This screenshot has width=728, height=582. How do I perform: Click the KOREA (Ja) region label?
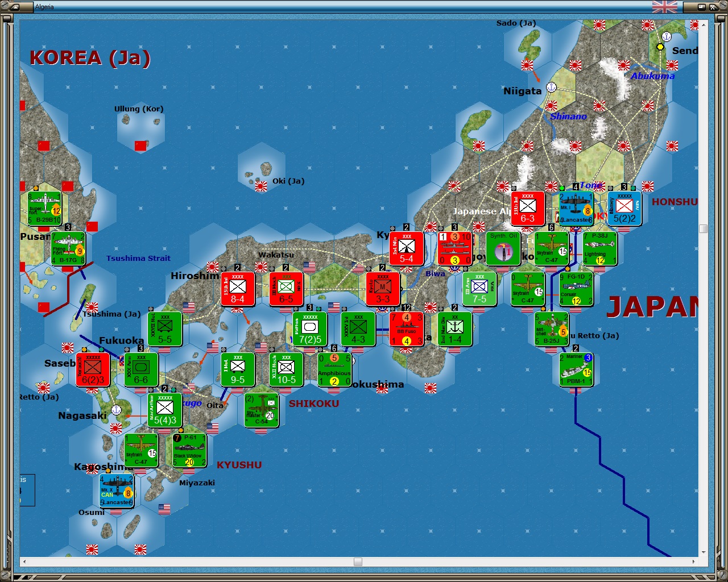(90, 57)
